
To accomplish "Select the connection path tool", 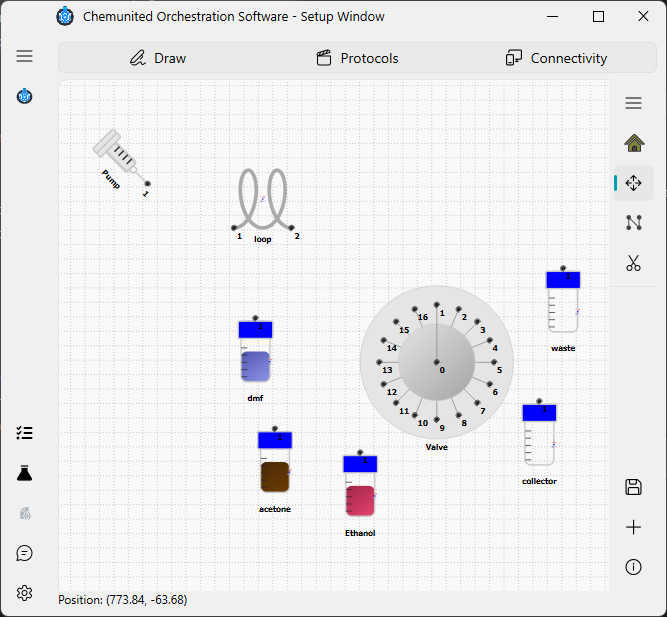I will [633, 223].
